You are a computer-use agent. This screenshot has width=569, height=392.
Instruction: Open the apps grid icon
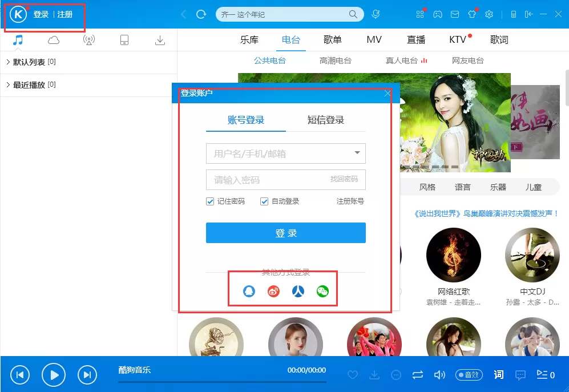click(x=420, y=14)
